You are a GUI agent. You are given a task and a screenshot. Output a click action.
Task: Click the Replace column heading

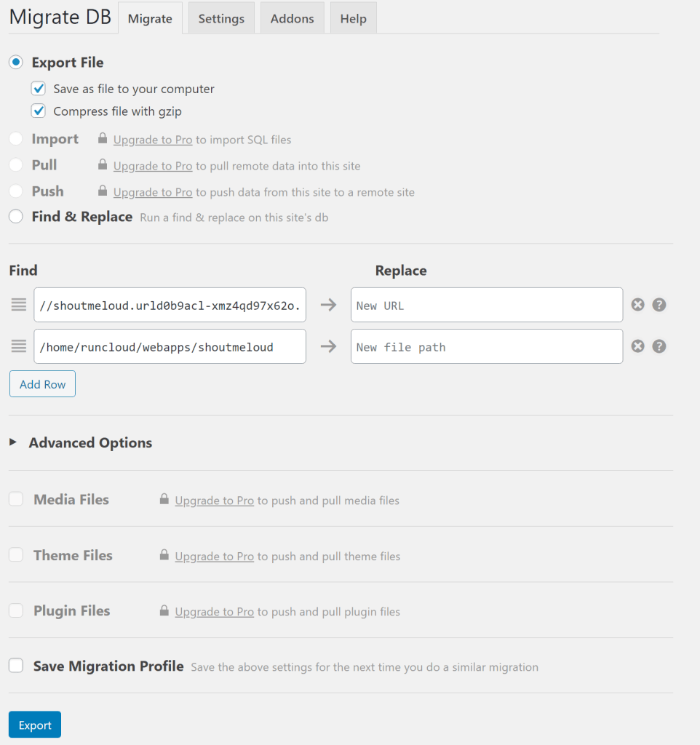401,271
